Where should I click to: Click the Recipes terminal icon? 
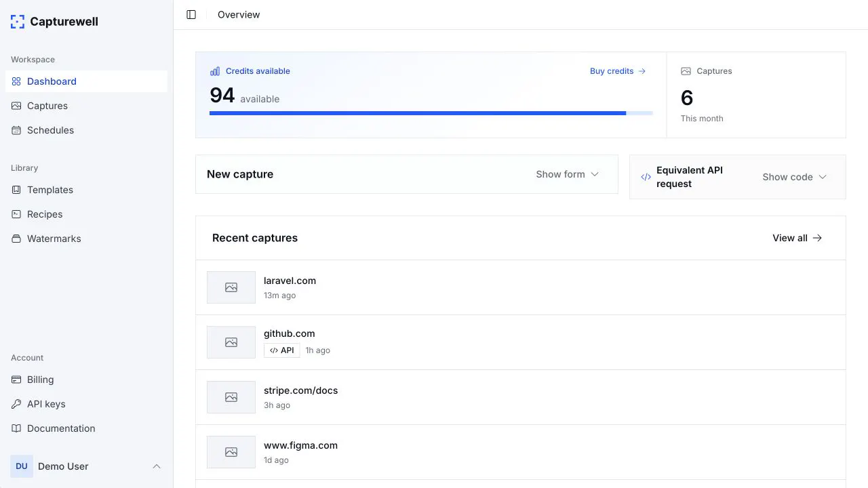[x=16, y=214]
